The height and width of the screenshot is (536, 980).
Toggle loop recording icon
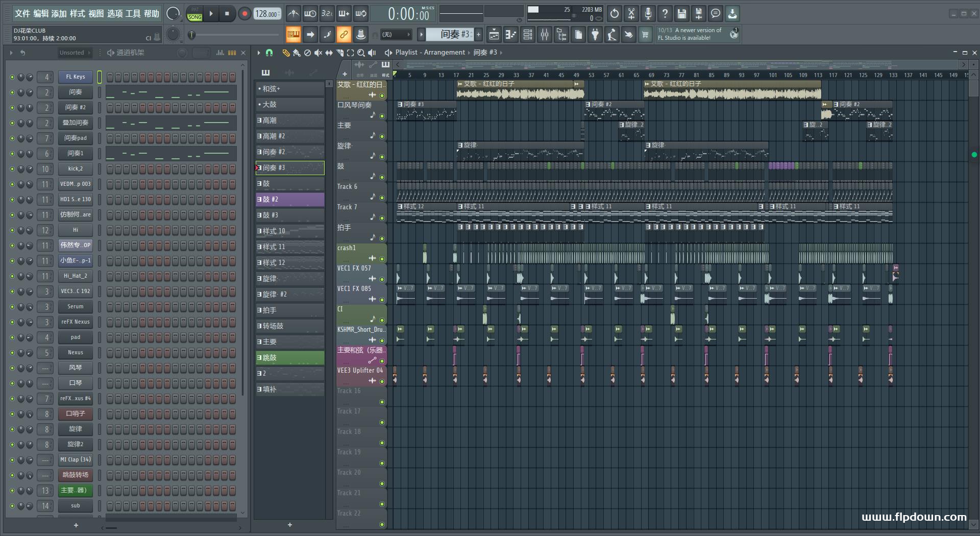coord(361,14)
